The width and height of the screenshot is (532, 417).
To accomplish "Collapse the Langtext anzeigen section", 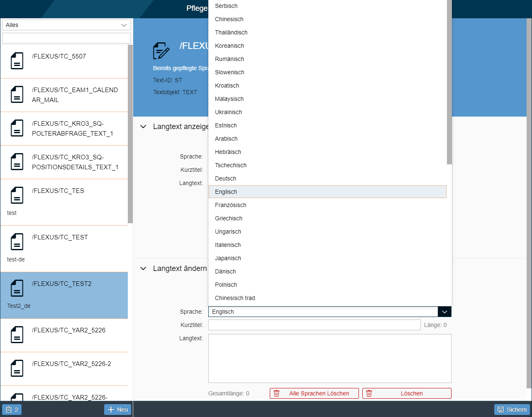I will click(x=143, y=127).
